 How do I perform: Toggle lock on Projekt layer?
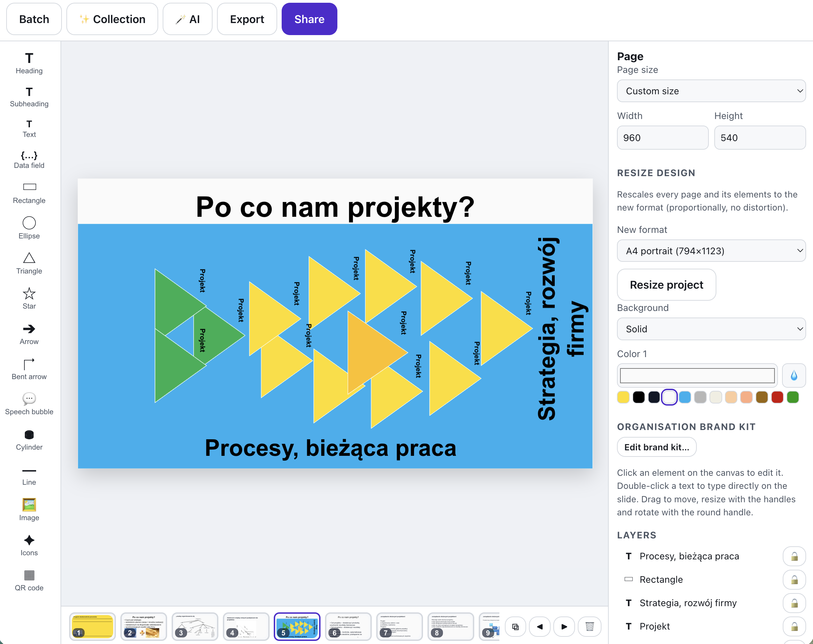(x=794, y=627)
